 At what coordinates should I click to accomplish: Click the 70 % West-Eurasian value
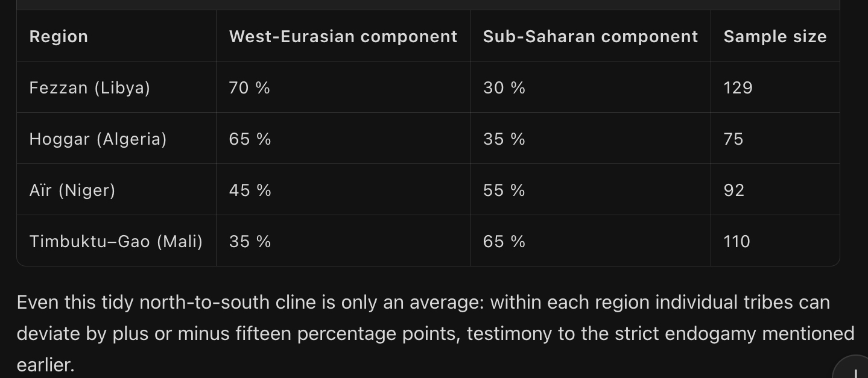coord(249,88)
